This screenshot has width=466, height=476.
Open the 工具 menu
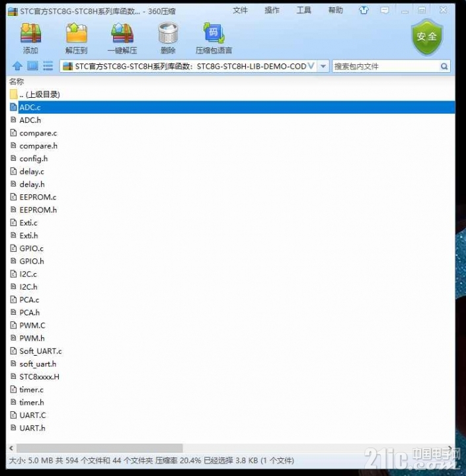coord(303,11)
